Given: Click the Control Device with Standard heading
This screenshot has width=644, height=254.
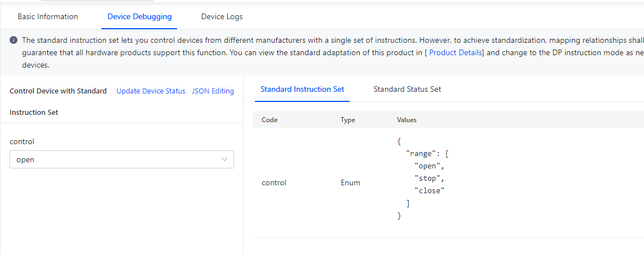Looking at the screenshot, I should coord(58,91).
